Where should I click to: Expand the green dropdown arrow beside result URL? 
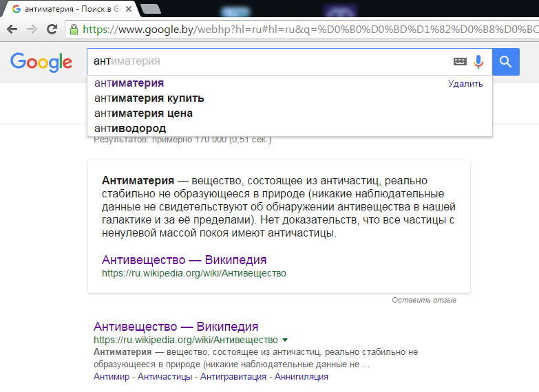click(284, 340)
